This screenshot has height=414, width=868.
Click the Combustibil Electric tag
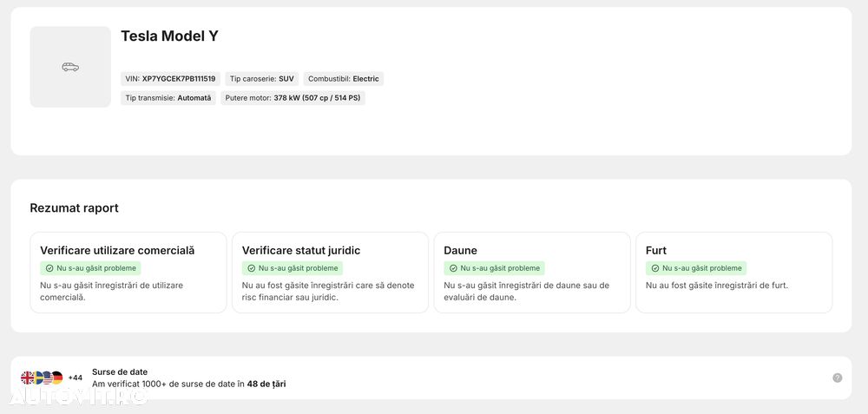pyautogui.click(x=343, y=79)
